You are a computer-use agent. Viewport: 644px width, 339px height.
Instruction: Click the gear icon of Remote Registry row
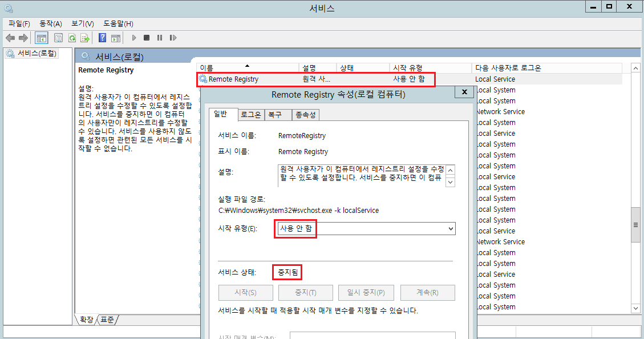[x=203, y=79]
